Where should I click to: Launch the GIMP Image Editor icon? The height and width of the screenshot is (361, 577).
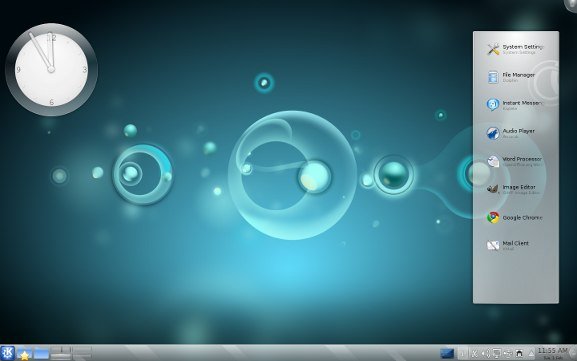tap(493, 189)
